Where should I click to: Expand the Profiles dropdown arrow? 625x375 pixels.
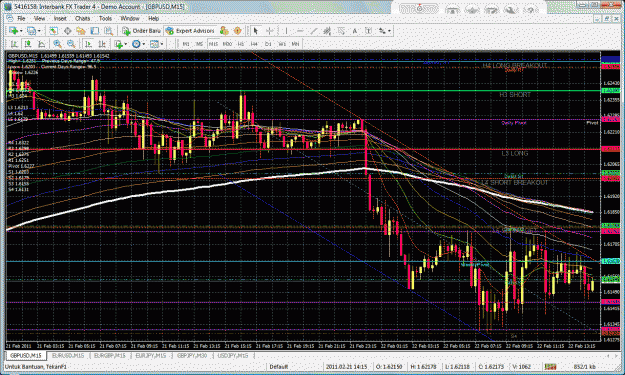pyautogui.click(x=39, y=31)
